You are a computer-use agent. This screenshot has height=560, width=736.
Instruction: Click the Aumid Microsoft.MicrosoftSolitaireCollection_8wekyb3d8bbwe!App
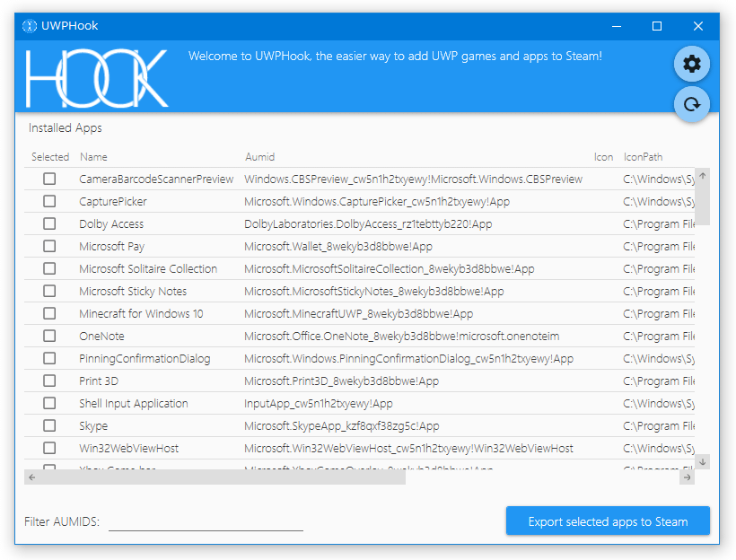390,268
